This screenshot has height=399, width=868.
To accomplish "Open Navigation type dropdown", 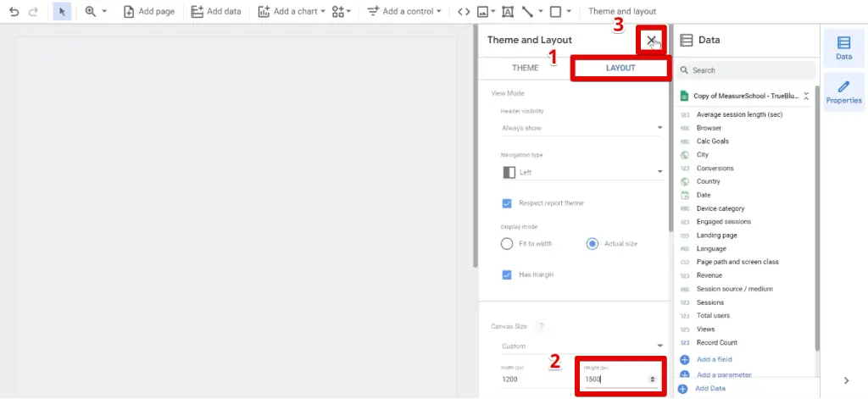I will tap(581, 172).
